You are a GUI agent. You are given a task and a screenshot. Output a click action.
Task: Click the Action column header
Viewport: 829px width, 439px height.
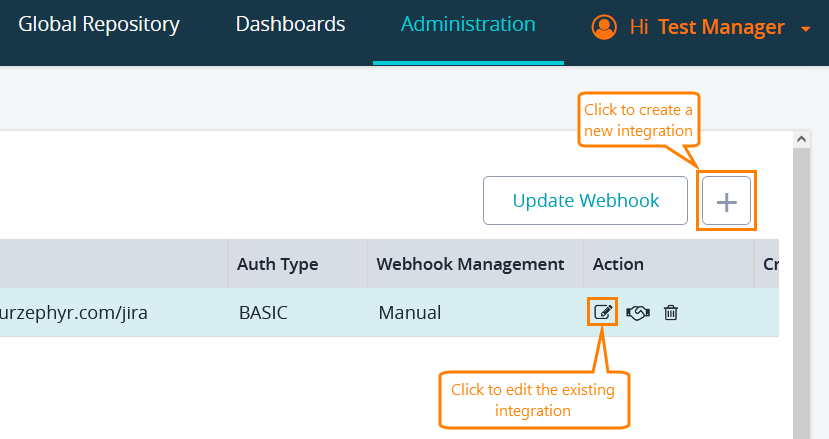point(618,264)
